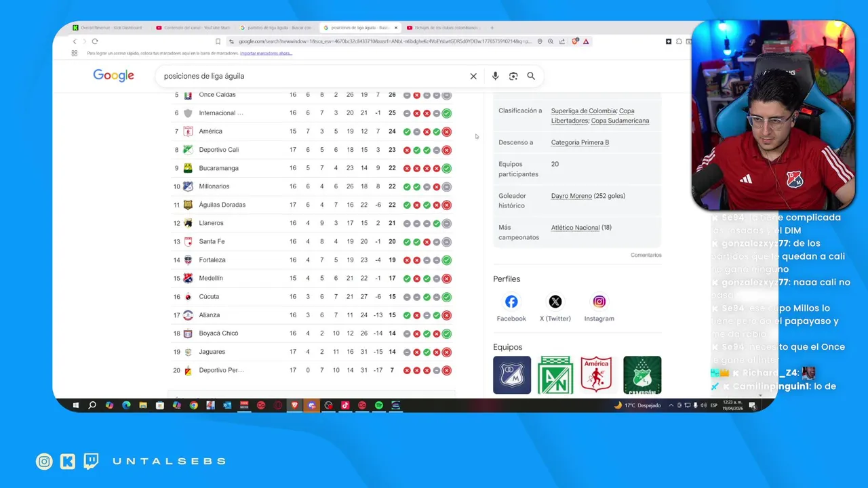
Task: Click the browser address bar URL
Action: (385, 41)
